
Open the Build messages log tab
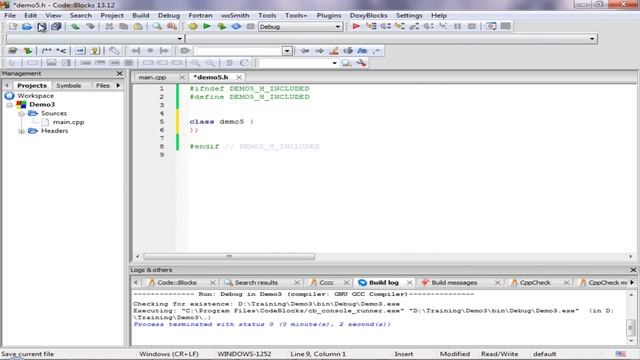(x=454, y=282)
